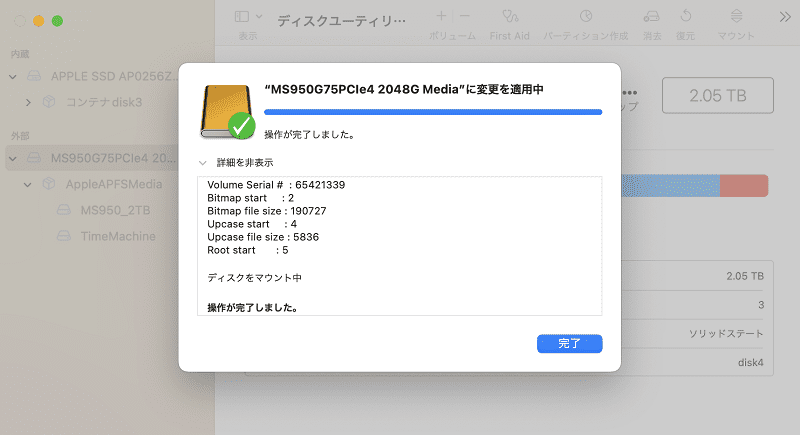Image resolution: width=800 pixels, height=435 pixels.
Task: Click the 消去 erase toolbar icon
Action: coord(652,16)
